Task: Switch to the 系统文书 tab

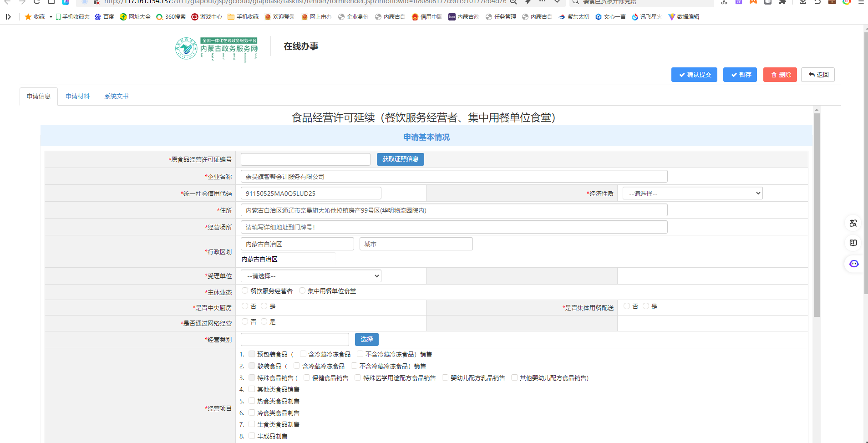Action: point(117,97)
